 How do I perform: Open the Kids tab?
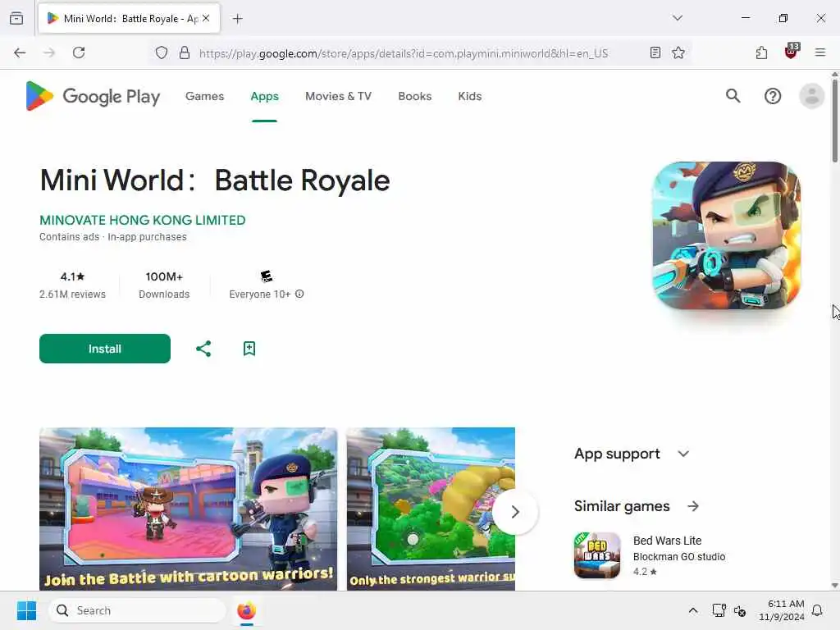point(470,97)
